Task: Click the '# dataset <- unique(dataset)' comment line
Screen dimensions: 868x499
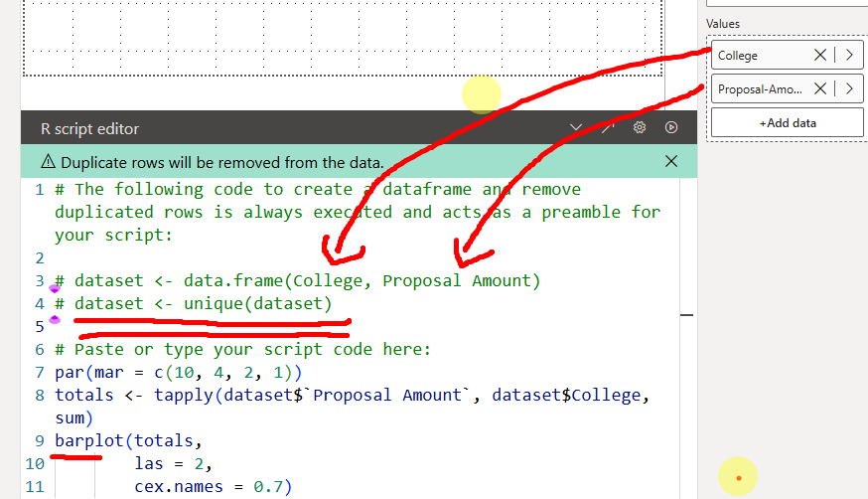Action: point(193,304)
